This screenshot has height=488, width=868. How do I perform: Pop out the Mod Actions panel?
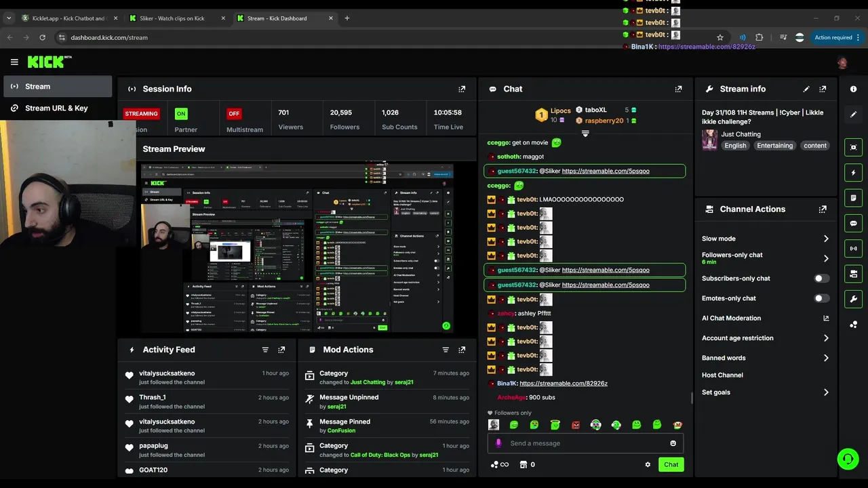pos(462,350)
